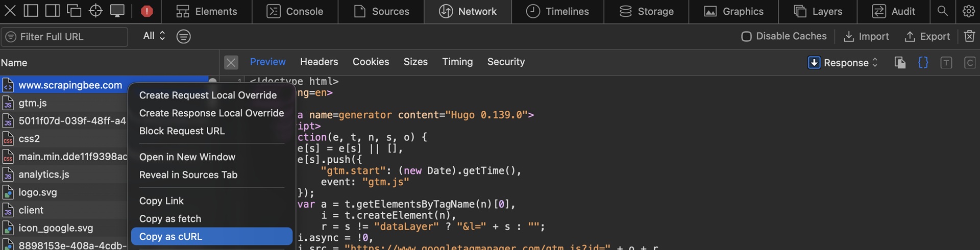Select gtm.js request row
The width and height of the screenshot is (980, 250).
pos(64,103)
